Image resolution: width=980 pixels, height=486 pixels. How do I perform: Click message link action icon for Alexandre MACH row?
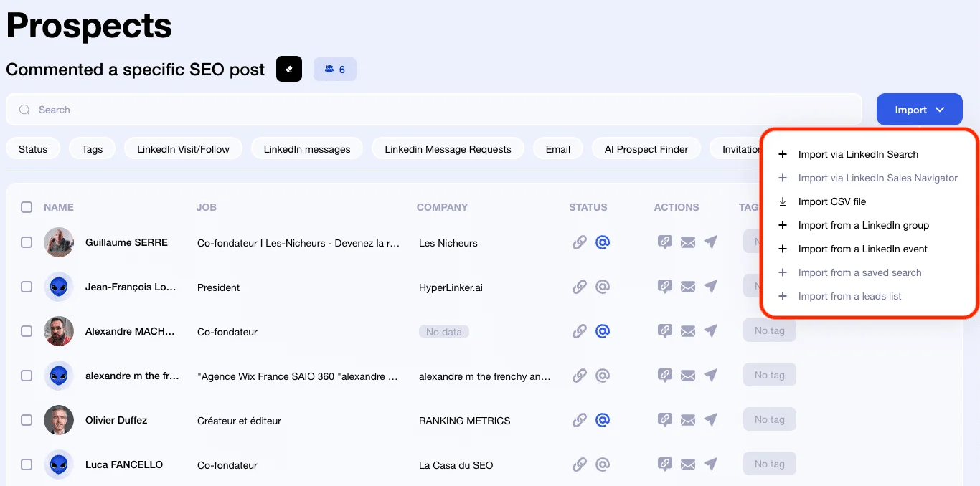click(665, 331)
